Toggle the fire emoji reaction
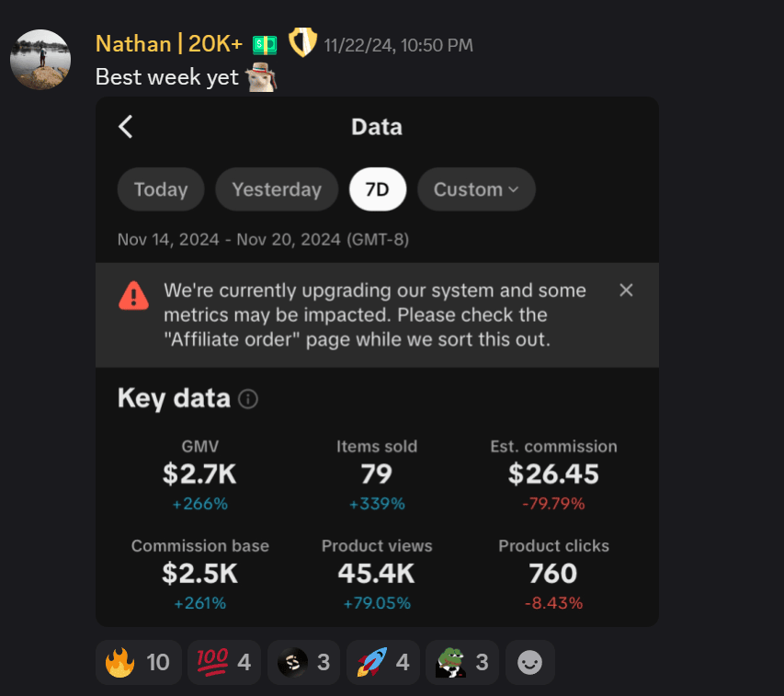Image resolution: width=784 pixels, height=696 pixels. point(138,662)
